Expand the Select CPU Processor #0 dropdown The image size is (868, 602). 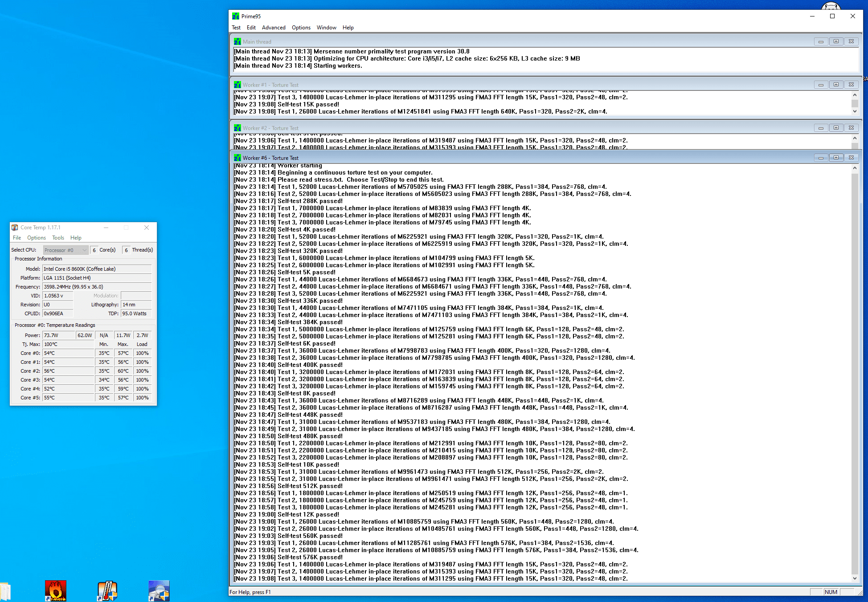[x=66, y=250]
